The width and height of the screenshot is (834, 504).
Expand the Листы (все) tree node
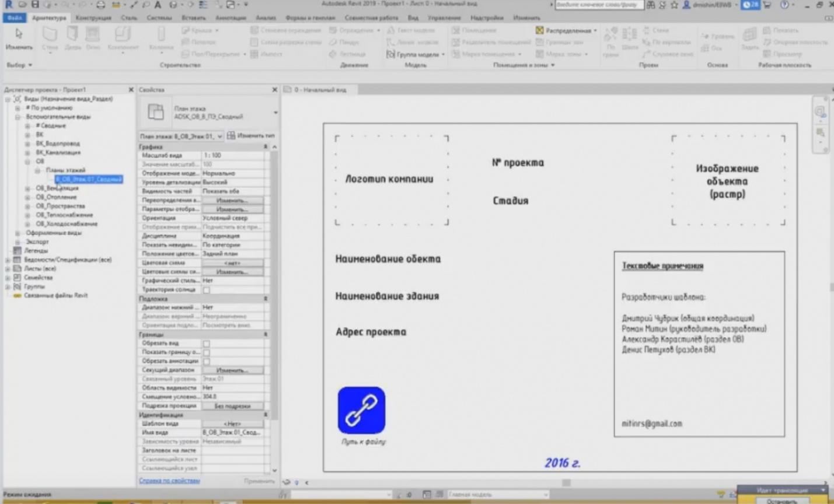[x=8, y=269]
